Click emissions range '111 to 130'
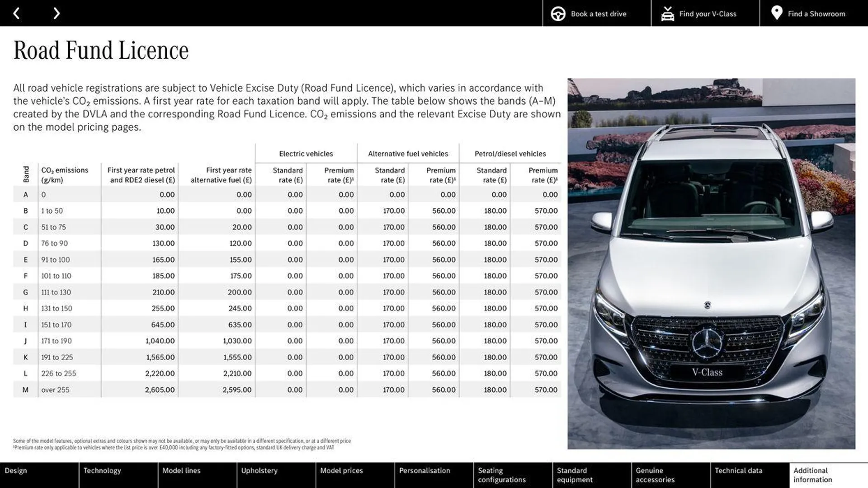The width and height of the screenshot is (868, 488). (x=56, y=292)
